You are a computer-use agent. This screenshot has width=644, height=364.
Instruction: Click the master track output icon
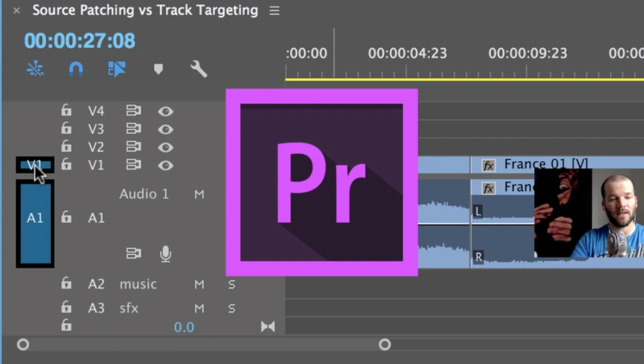(268, 327)
